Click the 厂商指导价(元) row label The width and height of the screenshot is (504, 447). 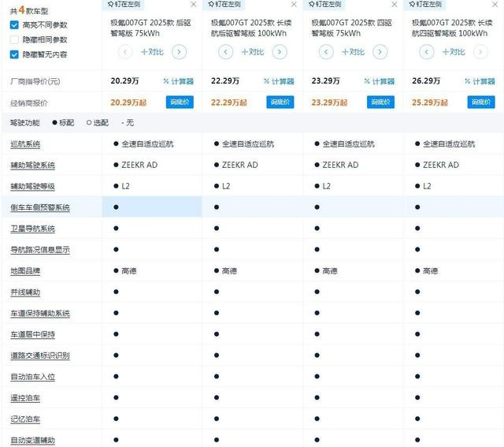click(x=35, y=81)
